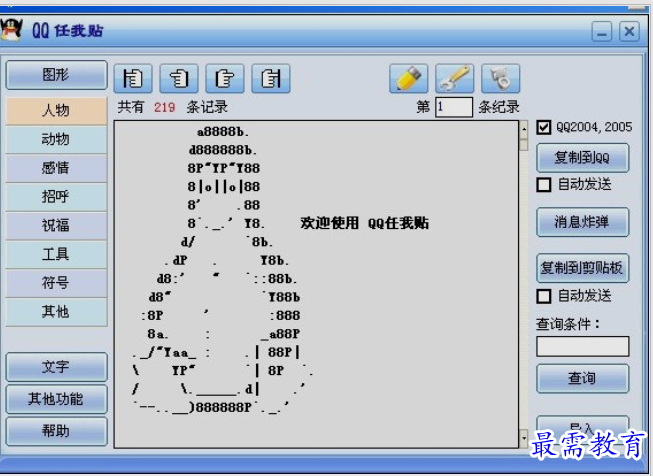Focus the record number input field
653x476 pixels.
[x=454, y=107]
